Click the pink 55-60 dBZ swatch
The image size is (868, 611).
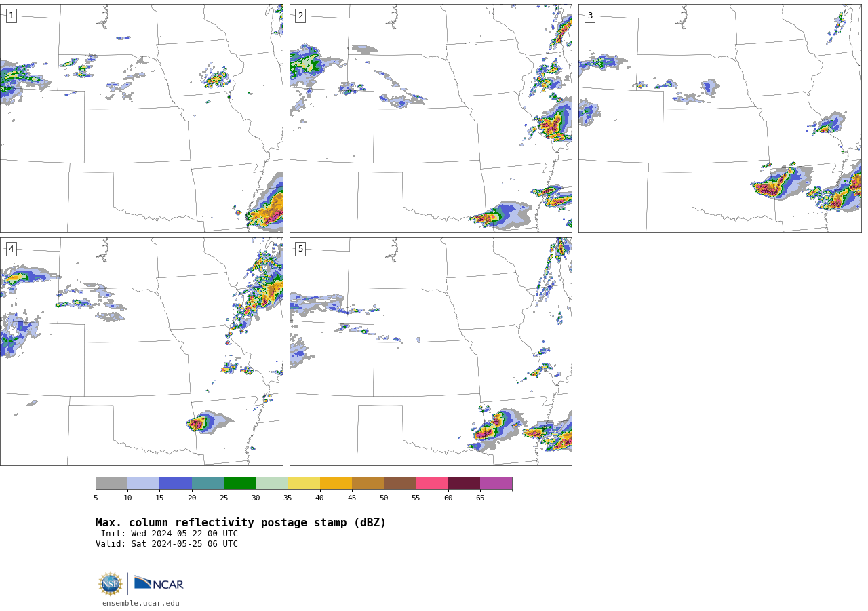tap(432, 484)
